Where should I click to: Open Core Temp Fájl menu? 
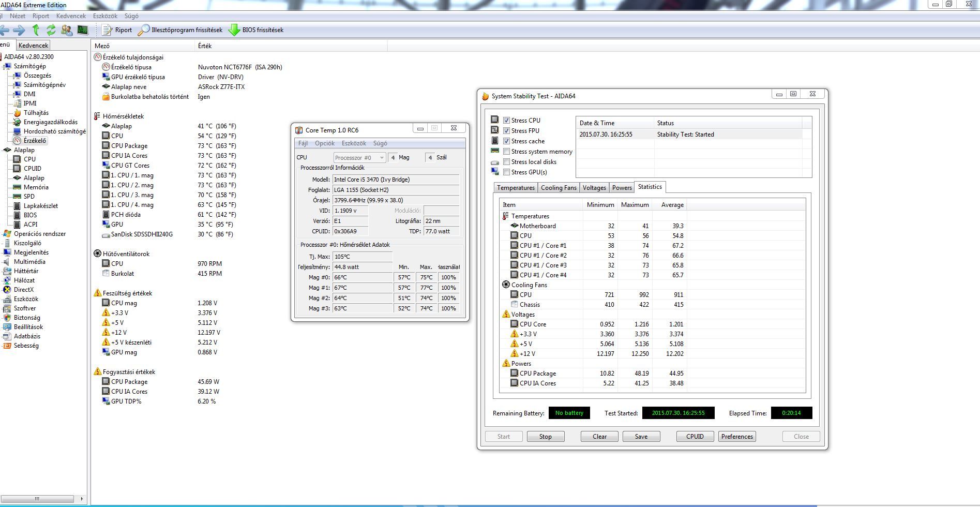click(303, 143)
